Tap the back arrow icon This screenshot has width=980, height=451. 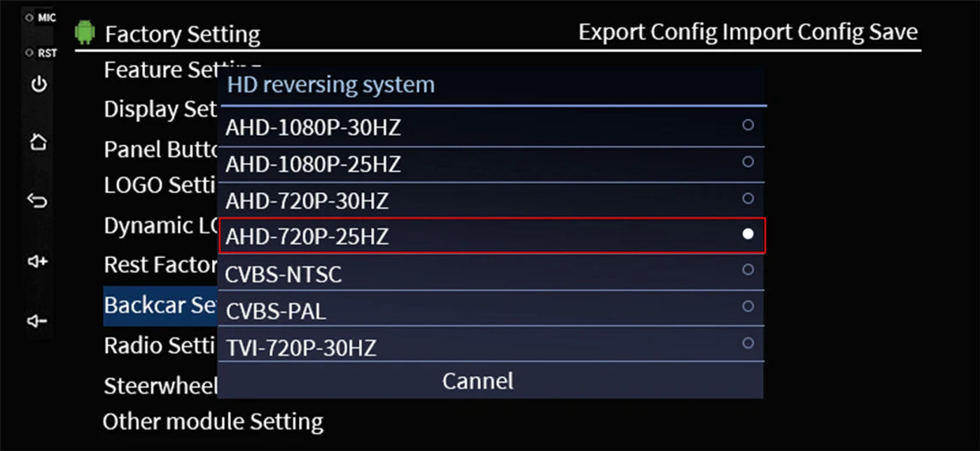(x=38, y=201)
